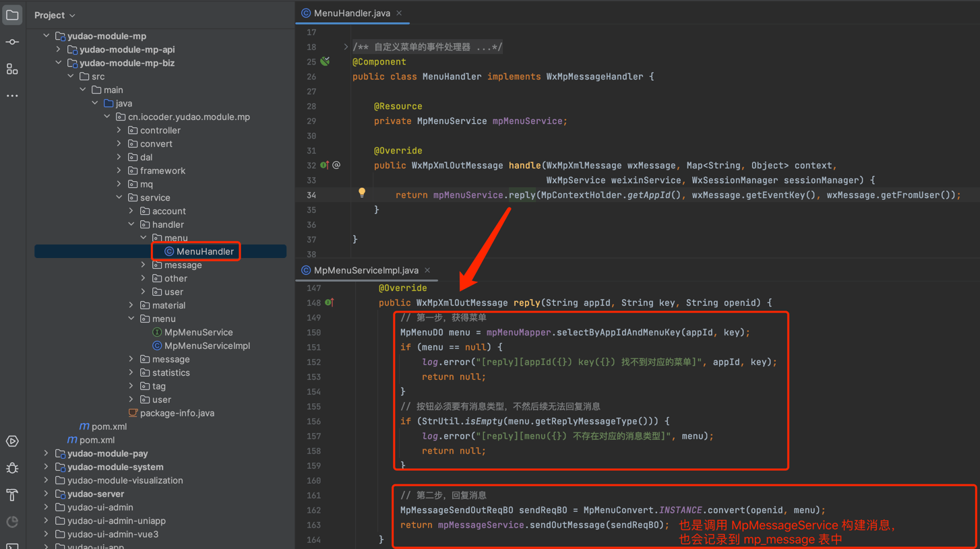Collapse the service package

coord(119,197)
